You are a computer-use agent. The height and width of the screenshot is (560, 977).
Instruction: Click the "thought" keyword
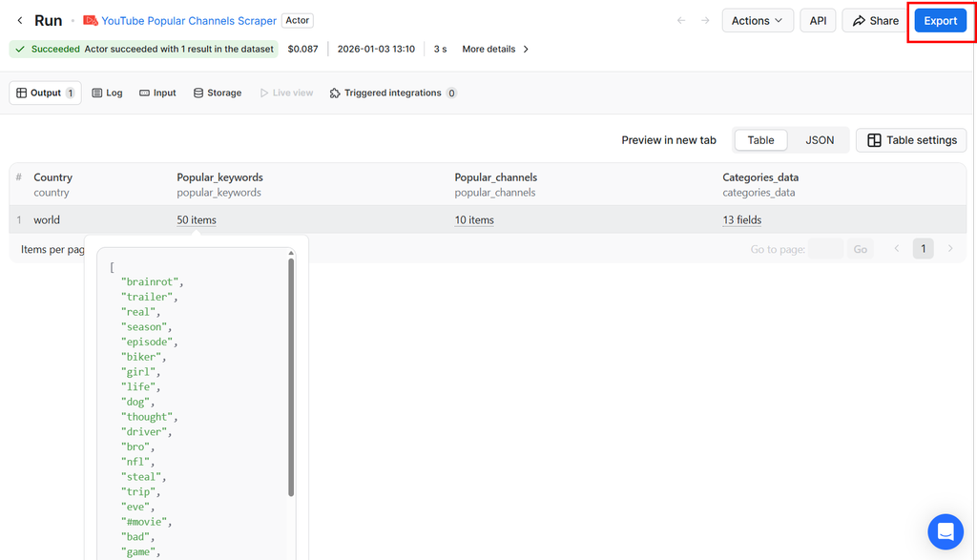pyautogui.click(x=146, y=417)
